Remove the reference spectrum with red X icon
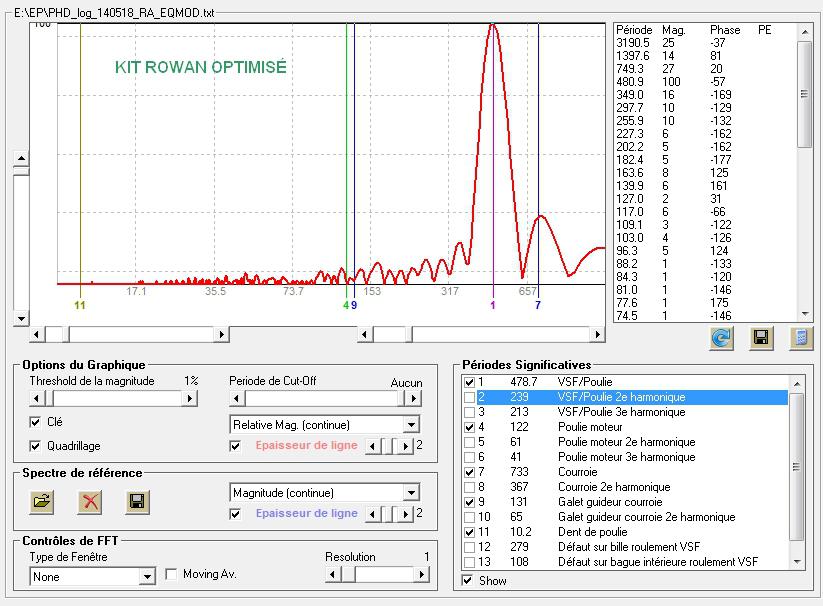 click(90, 502)
